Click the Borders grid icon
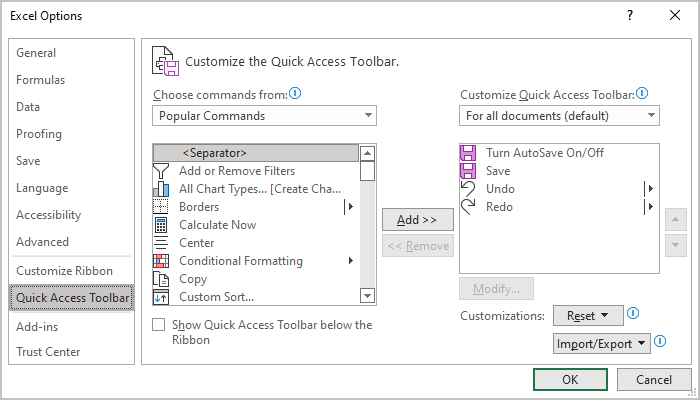Screen dimensions: 700x400 click(x=161, y=207)
